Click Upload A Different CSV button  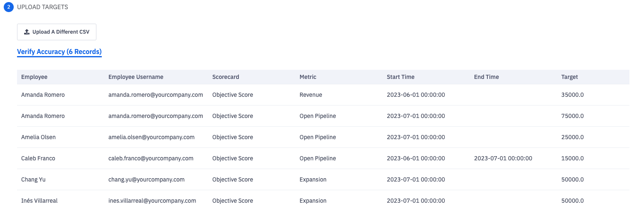tap(57, 32)
